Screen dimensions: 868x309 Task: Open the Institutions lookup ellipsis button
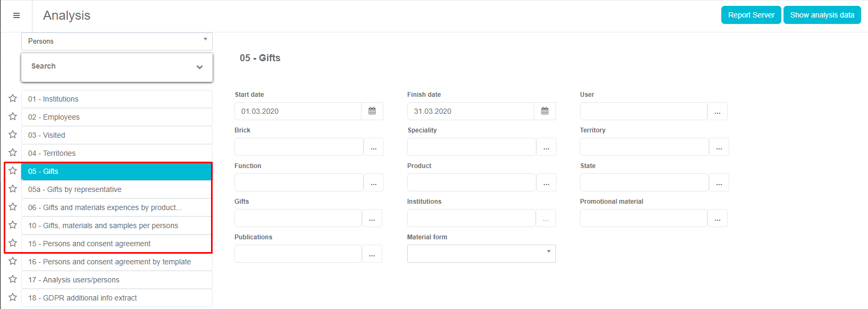[545, 219]
